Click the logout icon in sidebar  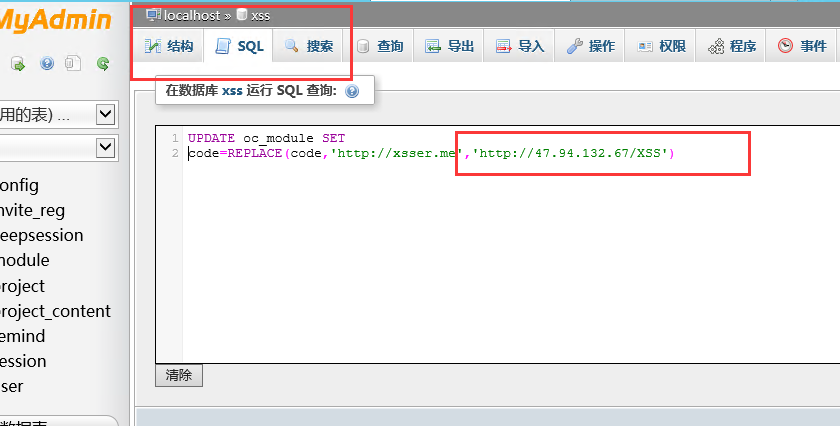(x=18, y=64)
